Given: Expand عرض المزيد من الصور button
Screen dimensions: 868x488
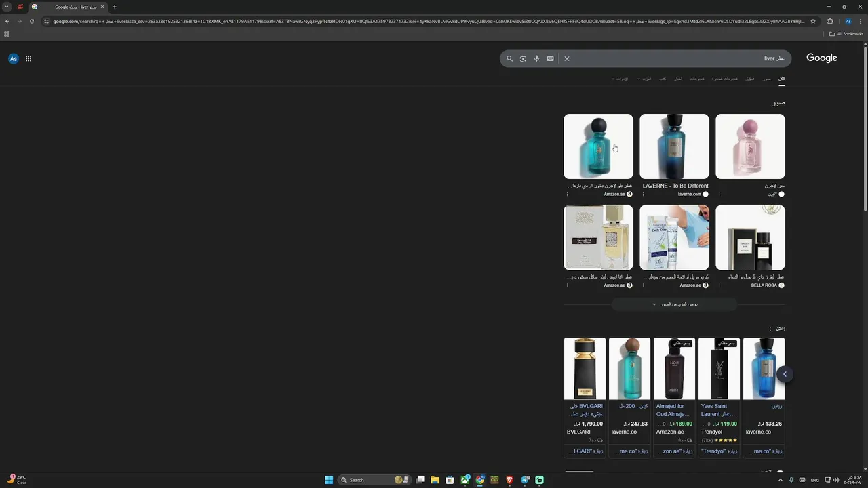Looking at the screenshot, I should [674, 304].
